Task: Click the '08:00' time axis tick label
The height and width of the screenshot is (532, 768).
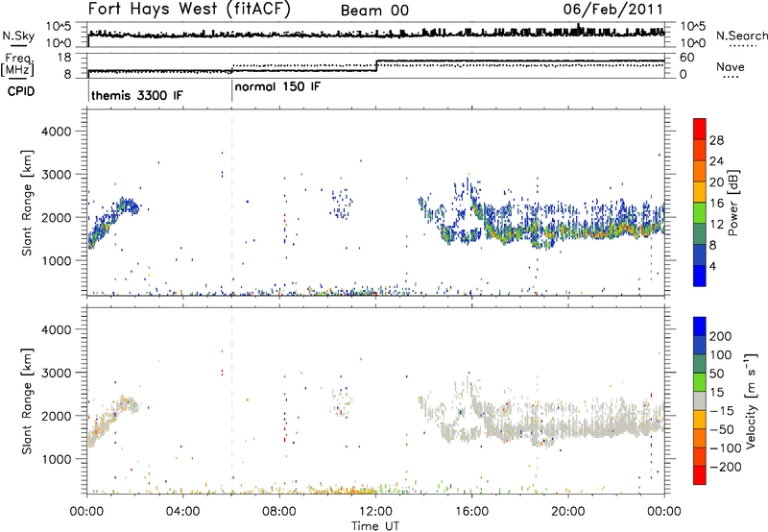Action: pos(279,512)
